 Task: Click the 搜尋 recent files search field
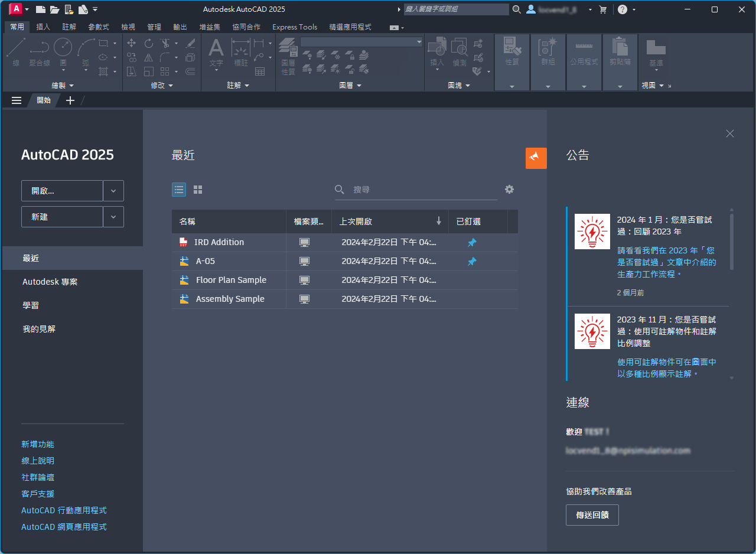pos(416,190)
